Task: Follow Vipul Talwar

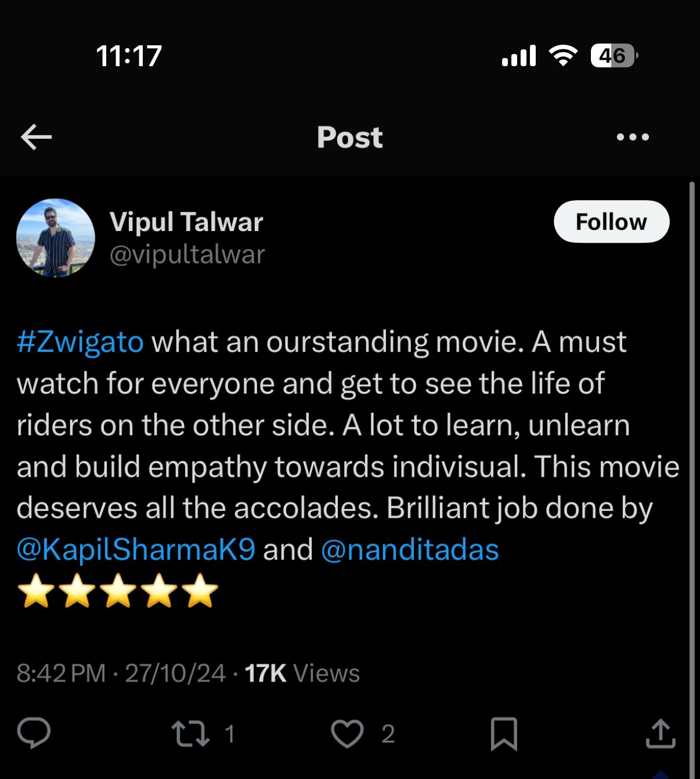Action: pos(611,222)
